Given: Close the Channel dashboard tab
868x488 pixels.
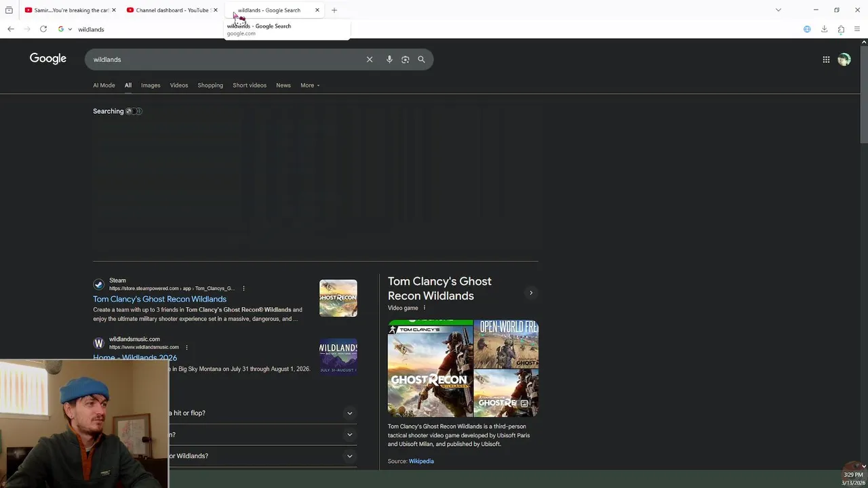Looking at the screenshot, I should (x=216, y=10).
